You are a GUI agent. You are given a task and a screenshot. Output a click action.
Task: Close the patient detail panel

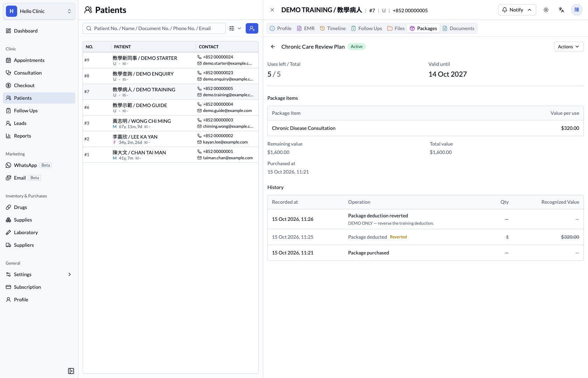click(272, 10)
